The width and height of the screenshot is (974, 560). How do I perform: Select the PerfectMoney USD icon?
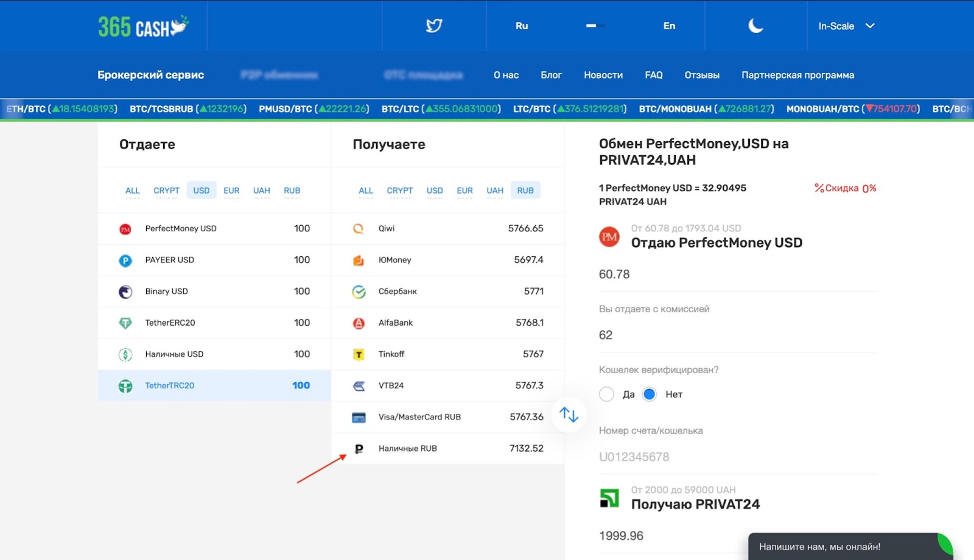[x=125, y=228]
